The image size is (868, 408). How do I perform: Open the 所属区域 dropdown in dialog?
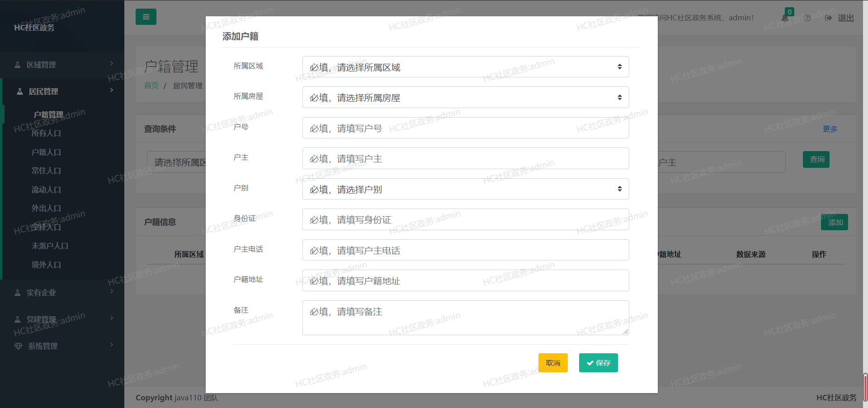pos(466,67)
